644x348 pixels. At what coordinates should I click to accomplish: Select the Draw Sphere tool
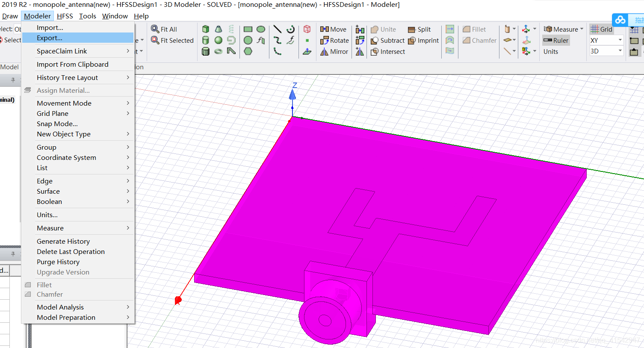pos(219,40)
